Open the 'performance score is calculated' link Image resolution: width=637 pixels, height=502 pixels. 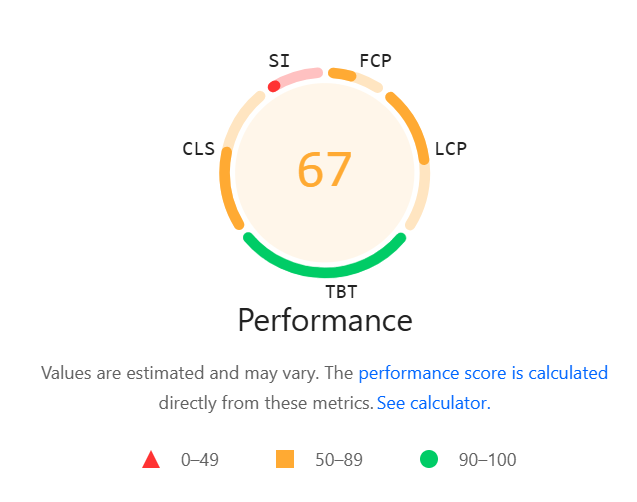tap(483, 373)
